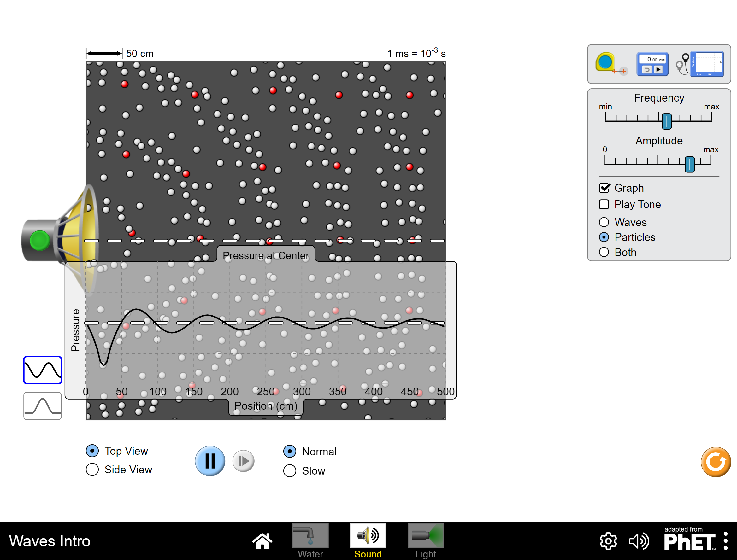737x560 pixels.
Task: Switch to the Light screen
Action: point(426,541)
